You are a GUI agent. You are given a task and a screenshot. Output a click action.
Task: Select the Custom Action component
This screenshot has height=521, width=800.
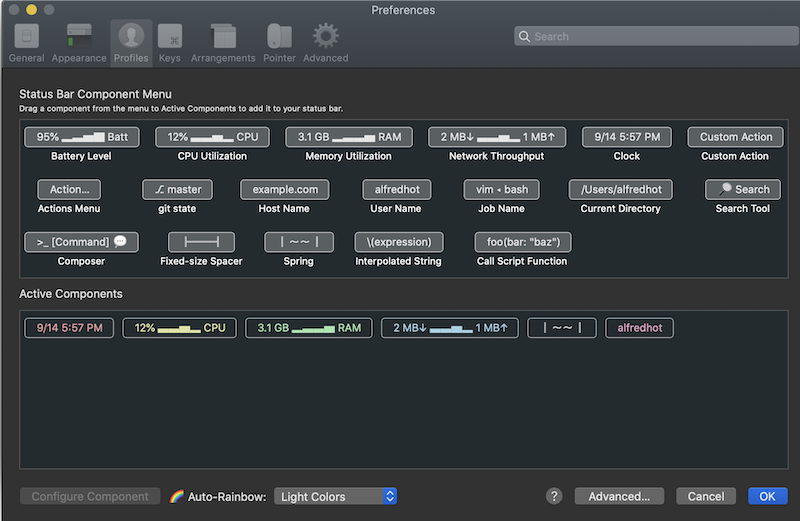pyautogui.click(x=735, y=137)
